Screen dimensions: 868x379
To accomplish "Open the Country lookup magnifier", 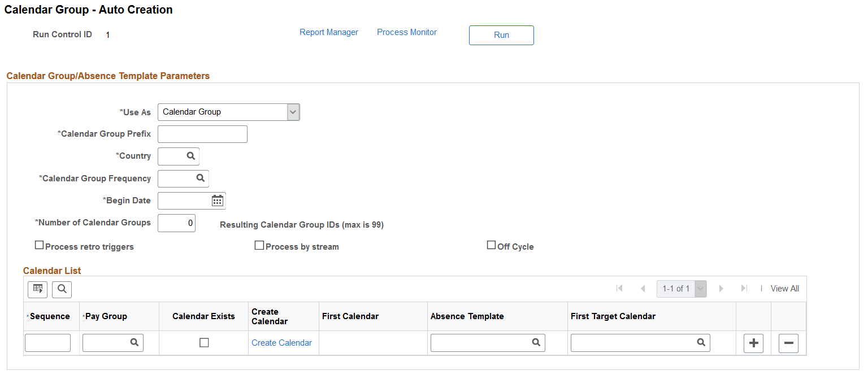I will (x=191, y=156).
